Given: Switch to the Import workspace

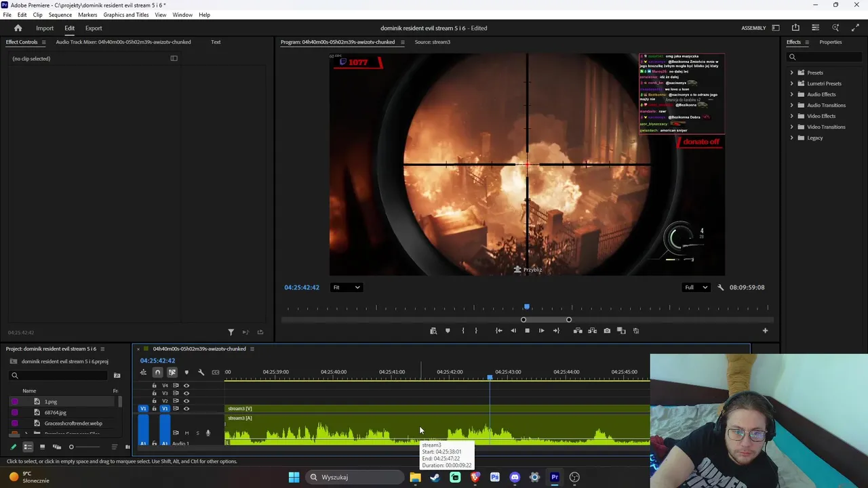Looking at the screenshot, I should coord(45,28).
